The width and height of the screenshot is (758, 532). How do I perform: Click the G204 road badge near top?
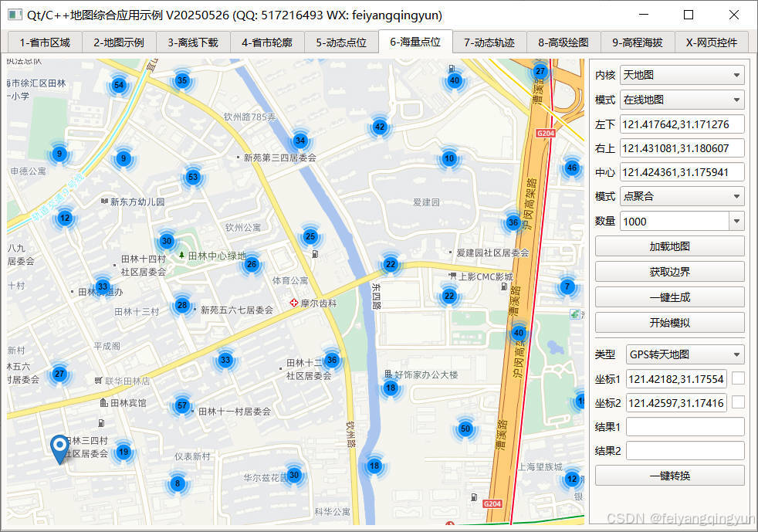(546, 133)
